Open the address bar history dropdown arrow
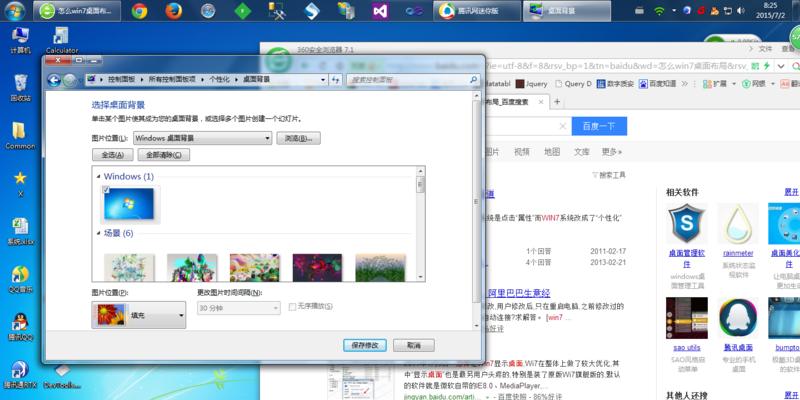 tap(323, 80)
